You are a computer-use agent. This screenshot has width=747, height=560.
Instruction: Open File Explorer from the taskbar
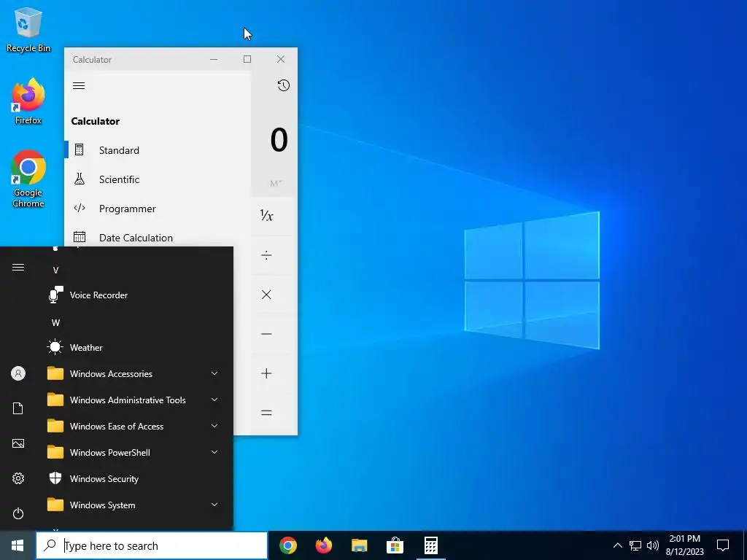pos(359,545)
